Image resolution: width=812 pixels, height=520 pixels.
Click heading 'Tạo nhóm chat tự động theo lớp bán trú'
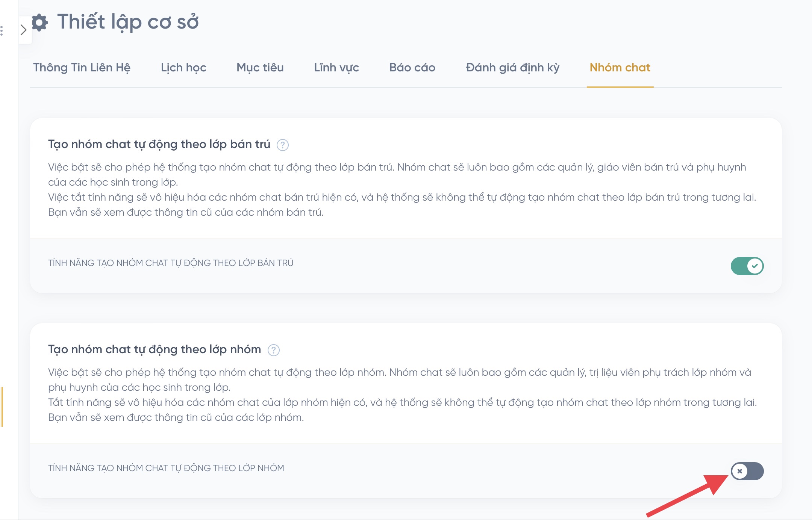pos(159,144)
